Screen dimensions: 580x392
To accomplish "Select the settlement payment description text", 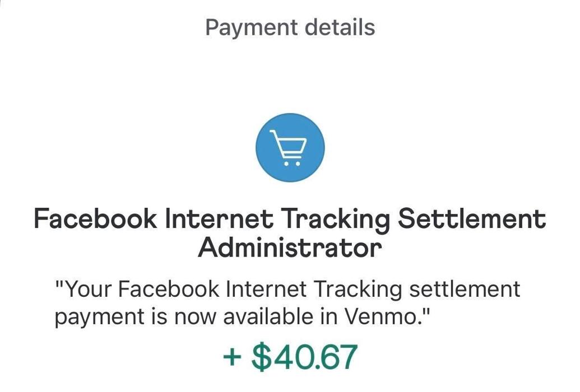I will [290, 302].
